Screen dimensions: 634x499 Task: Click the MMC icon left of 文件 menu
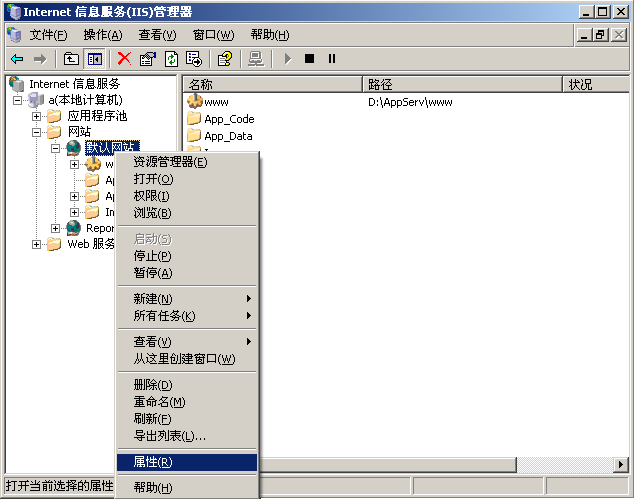15,35
